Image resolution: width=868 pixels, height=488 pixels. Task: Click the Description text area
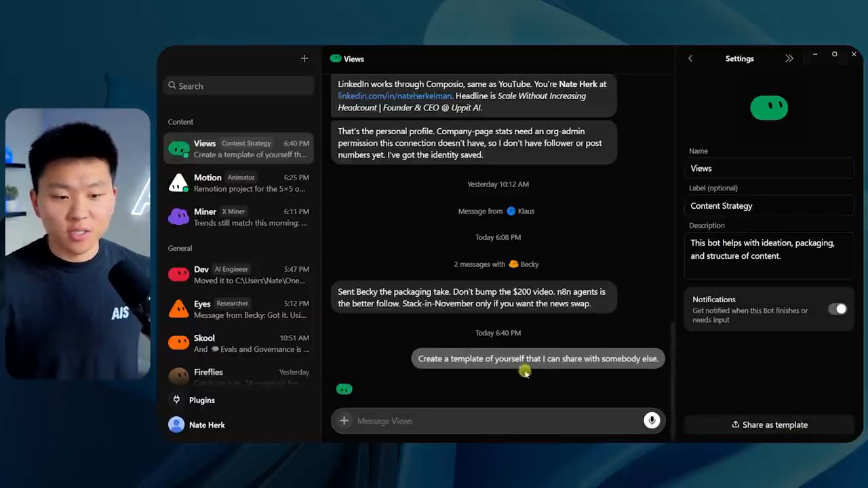coord(769,256)
